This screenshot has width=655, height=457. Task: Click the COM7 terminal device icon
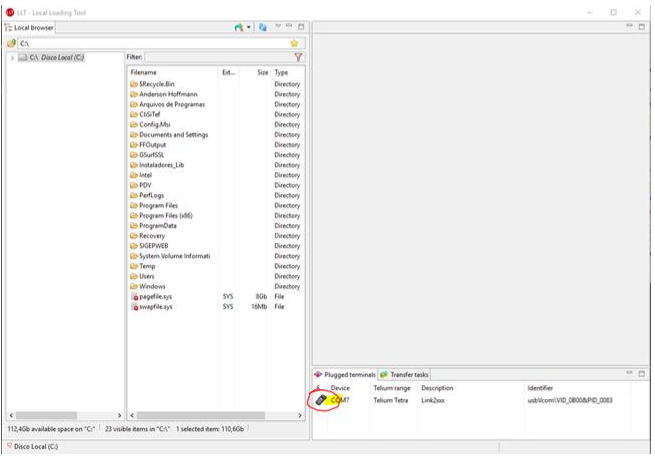(x=321, y=400)
